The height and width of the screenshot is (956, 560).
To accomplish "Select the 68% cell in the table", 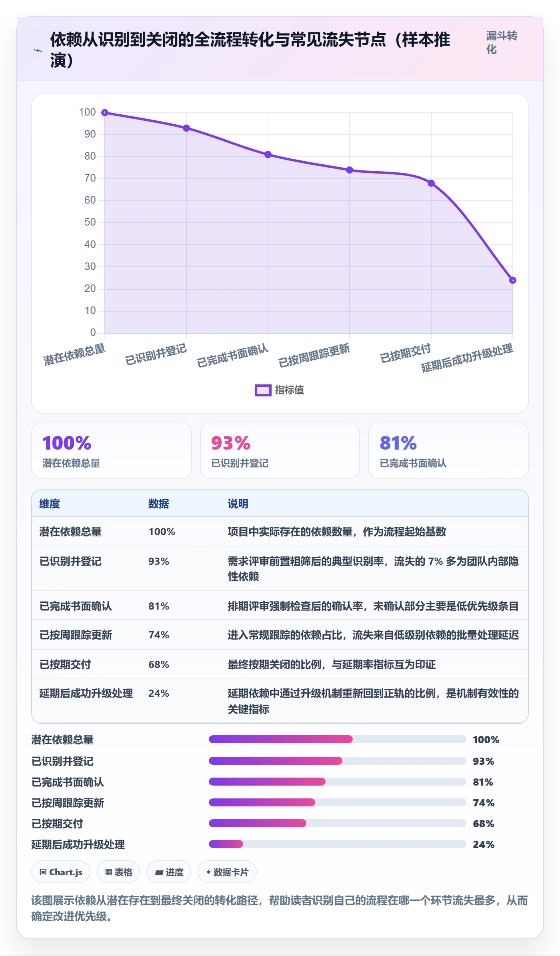I will [x=159, y=664].
